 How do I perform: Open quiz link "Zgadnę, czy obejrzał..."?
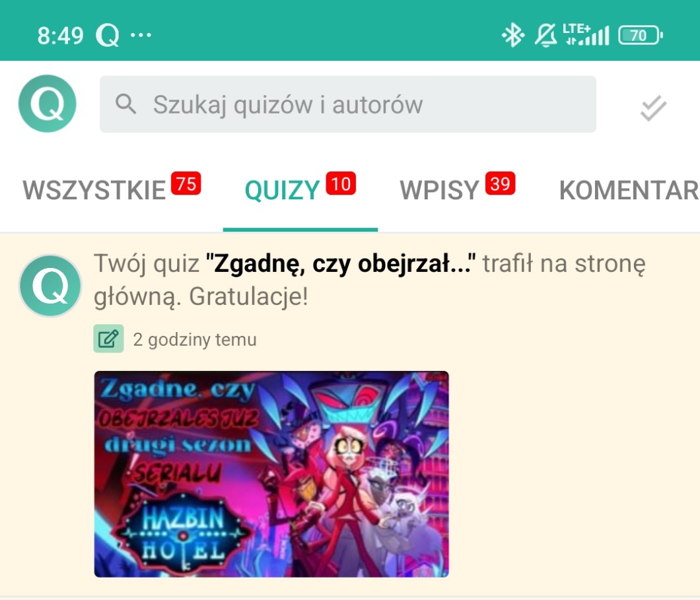click(340, 263)
